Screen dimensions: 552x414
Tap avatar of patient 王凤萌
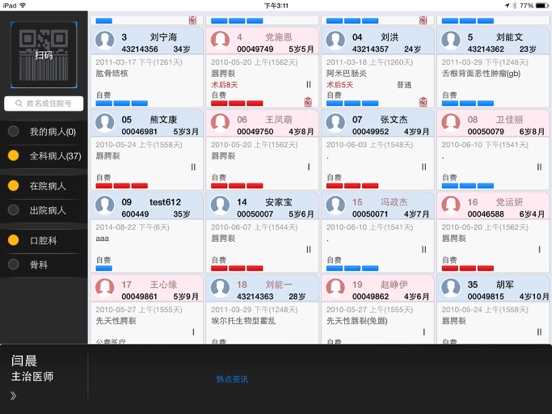pyautogui.click(x=220, y=123)
